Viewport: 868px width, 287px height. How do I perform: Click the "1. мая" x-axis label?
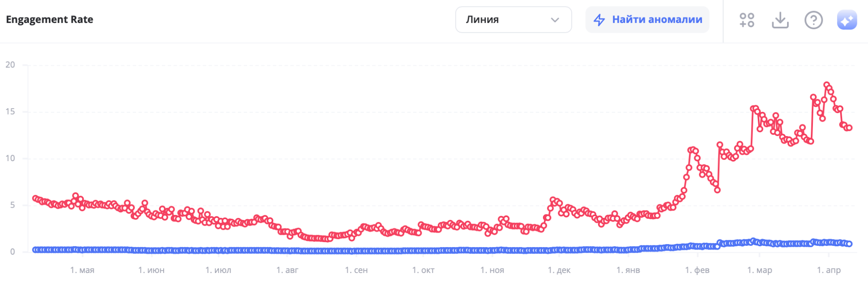82,270
